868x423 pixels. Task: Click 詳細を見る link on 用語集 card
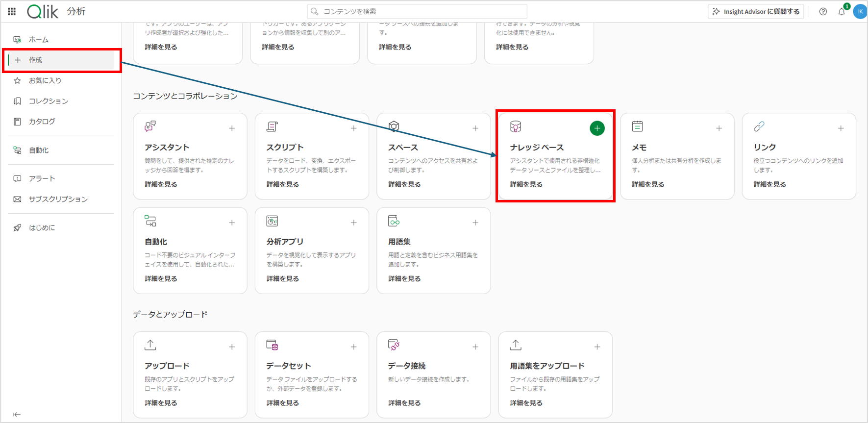coord(404,278)
